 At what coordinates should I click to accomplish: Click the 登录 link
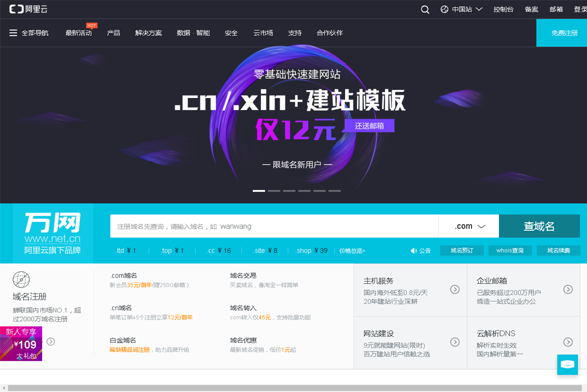click(x=581, y=9)
